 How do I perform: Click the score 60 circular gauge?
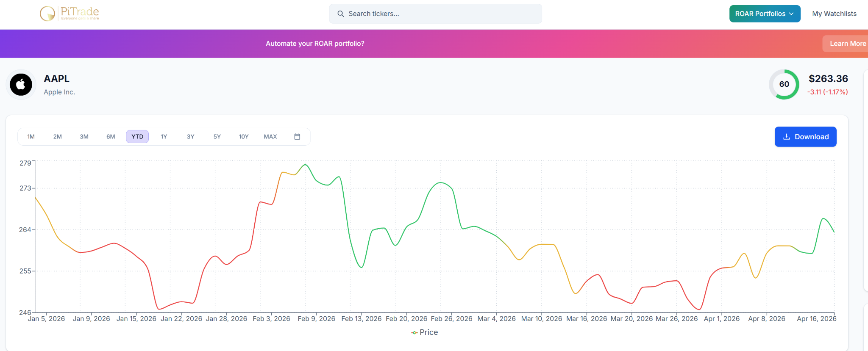(x=784, y=84)
